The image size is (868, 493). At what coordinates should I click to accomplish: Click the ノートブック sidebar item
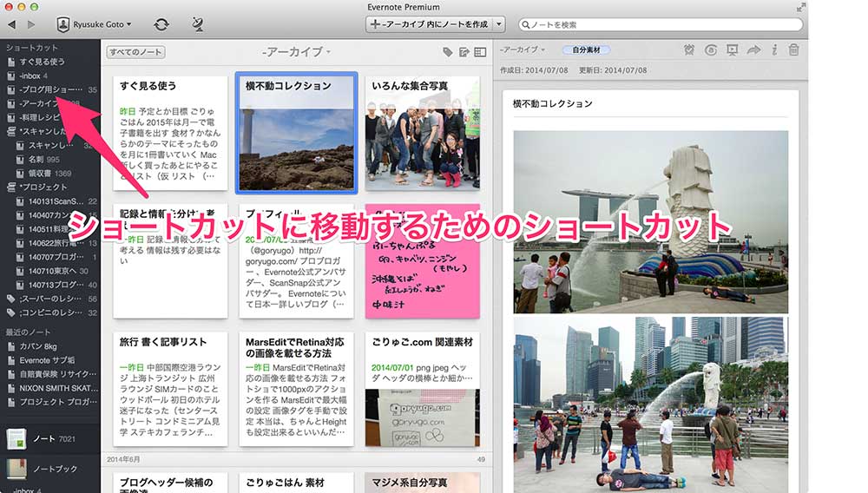[49, 469]
